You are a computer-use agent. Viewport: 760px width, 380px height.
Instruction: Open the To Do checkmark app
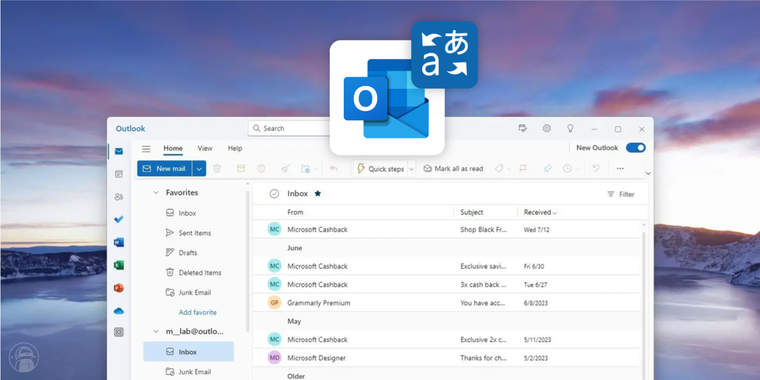click(119, 220)
